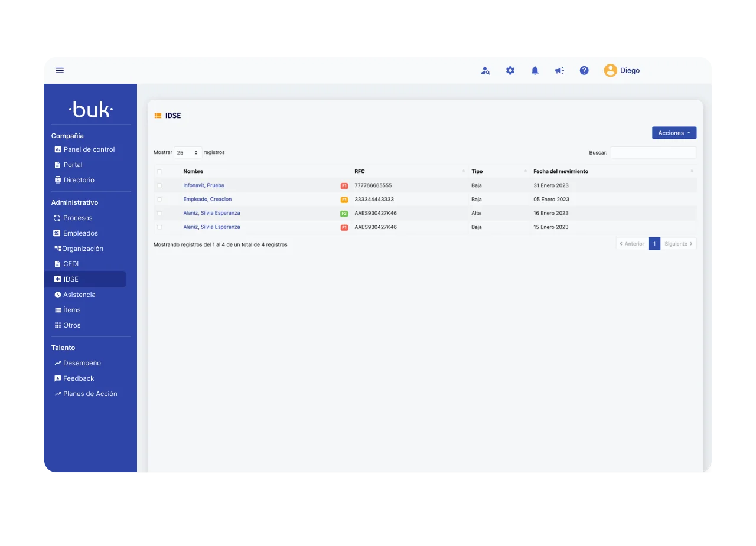The width and height of the screenshot is (756, 546).
Task: Click the F1 badge on the 15 Enero row
Action: 344,227
